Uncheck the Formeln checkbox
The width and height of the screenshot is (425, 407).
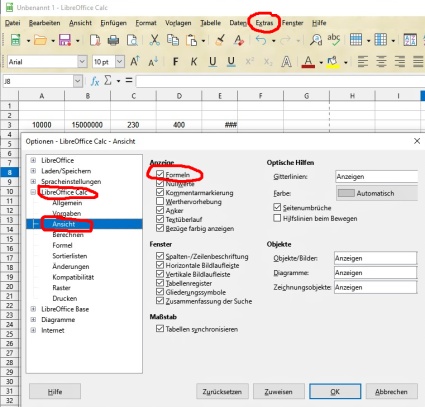coord(160,174)
